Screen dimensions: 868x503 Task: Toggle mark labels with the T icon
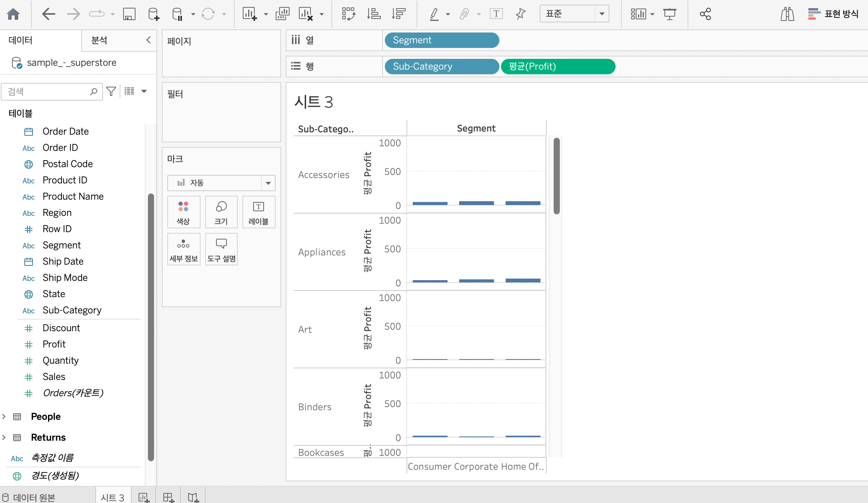[496, 14]
